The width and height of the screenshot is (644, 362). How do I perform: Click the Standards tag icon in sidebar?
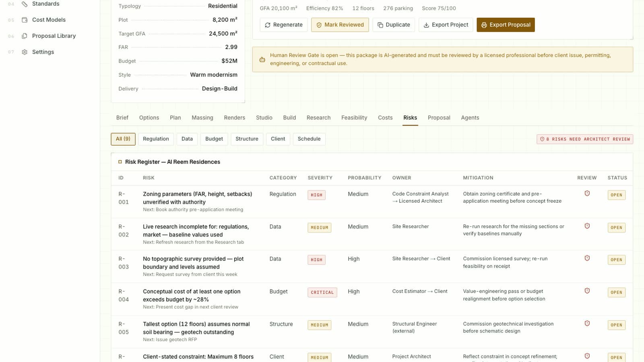point(25,4)
